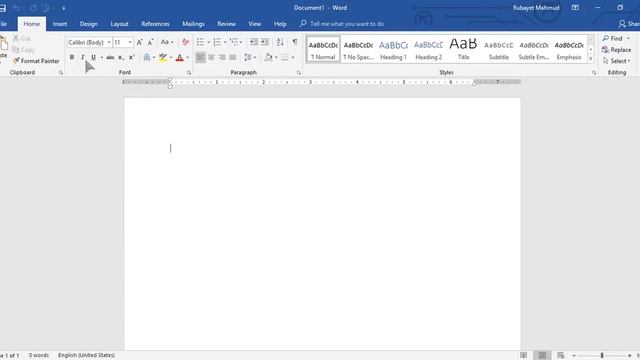Click Replace in Editing group
This screenshot has height=360, width=640.
coord(616,50)
